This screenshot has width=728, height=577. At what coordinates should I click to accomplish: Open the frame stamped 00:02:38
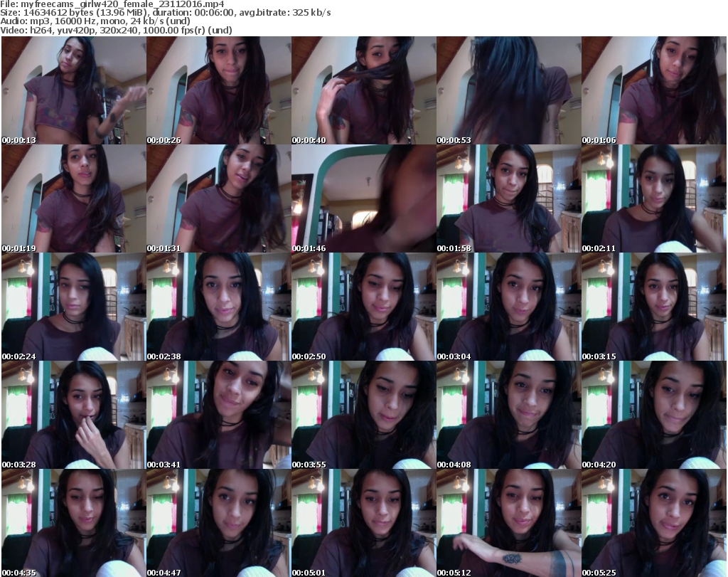click(x=219, y=307)
